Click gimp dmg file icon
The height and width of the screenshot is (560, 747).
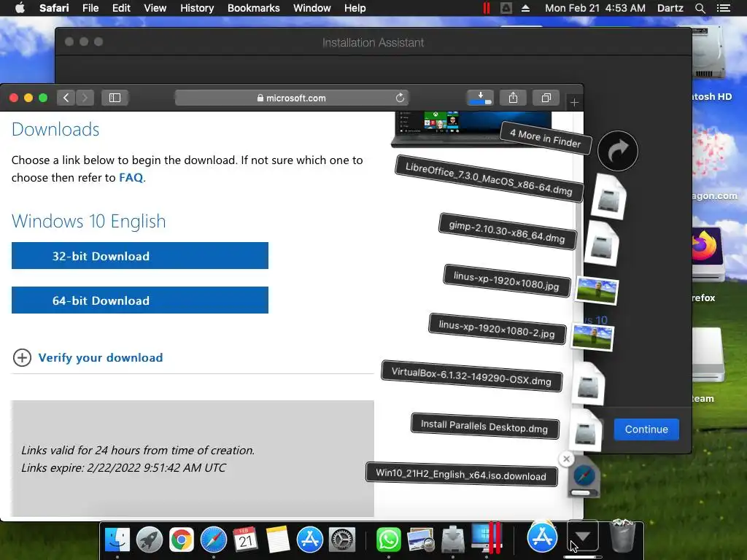[602, 244]
